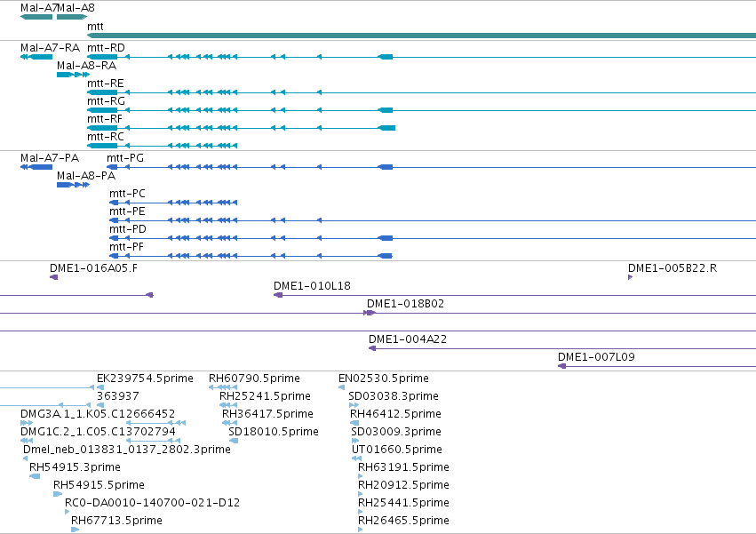
Task: Click the DME1-010L18 clone label
Action: 313,286
